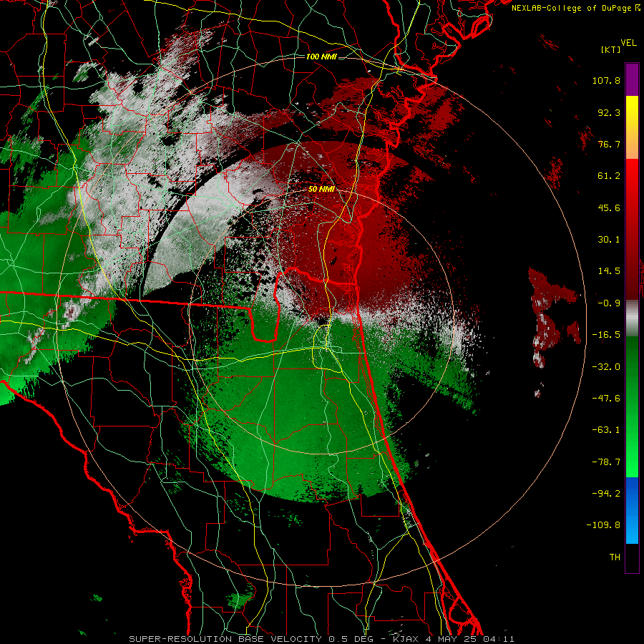Click the [KT] units label
Viewport: 644px width, 644px height.
[x=610, y=49]
